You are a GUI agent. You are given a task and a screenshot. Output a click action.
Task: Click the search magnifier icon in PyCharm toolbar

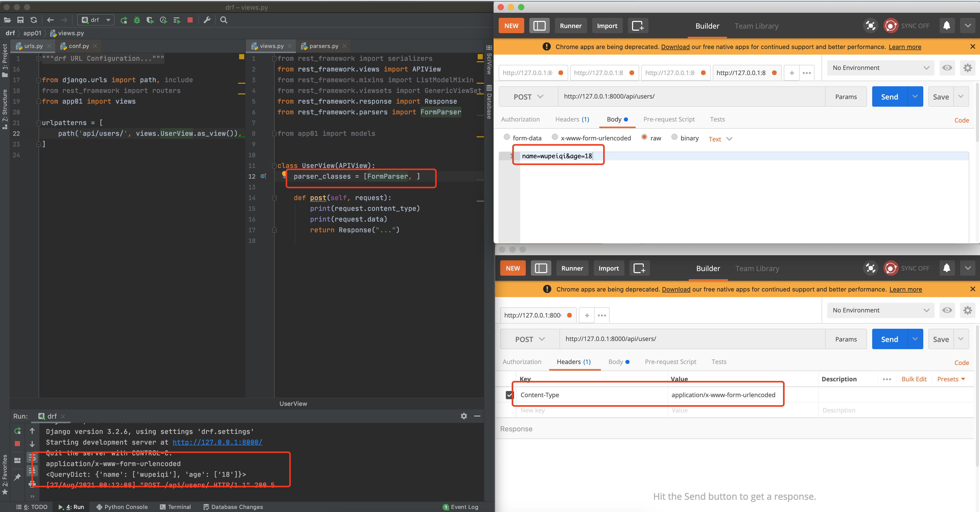tap(224, 20)
